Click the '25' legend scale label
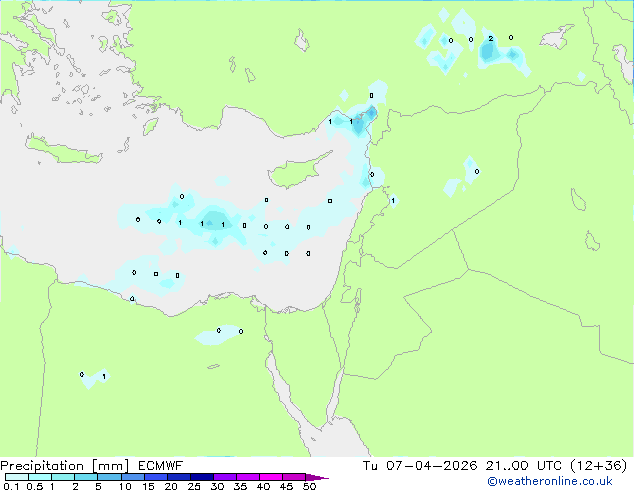Screen dimensions: 634x490 click(194, 486)
